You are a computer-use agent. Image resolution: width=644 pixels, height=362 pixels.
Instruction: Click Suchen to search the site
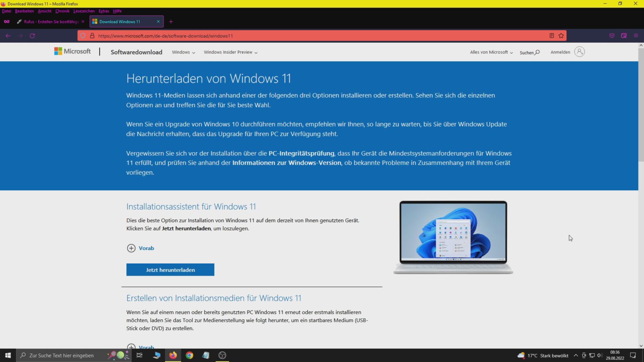[x=530, y=52]
